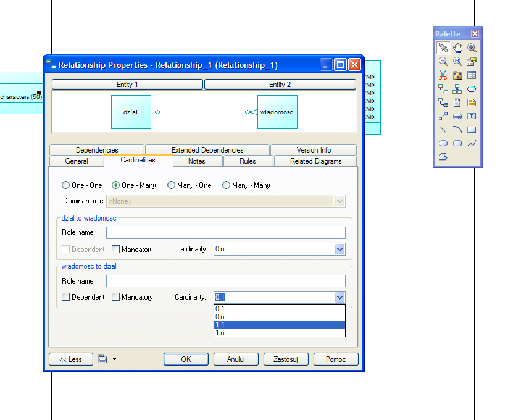
Task: Select the Properties tool in Palette
Action: click(x=472, y=61)
